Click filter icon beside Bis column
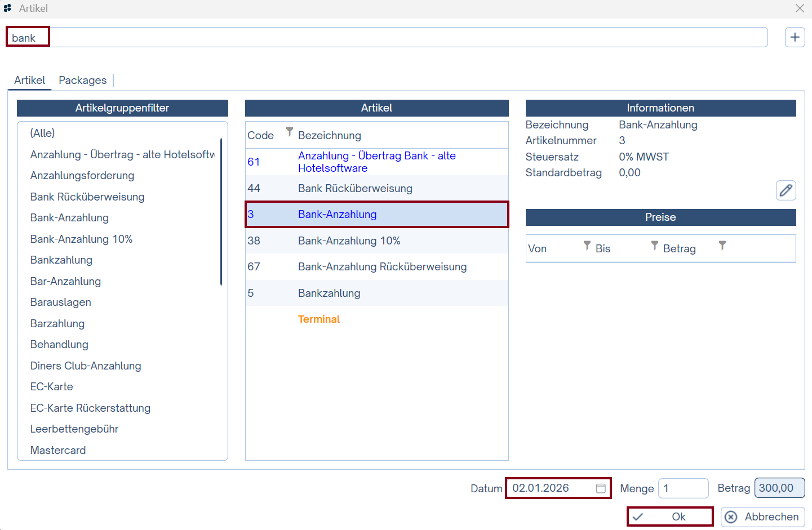This screenshot has width=812, height=530. point(654,246)
